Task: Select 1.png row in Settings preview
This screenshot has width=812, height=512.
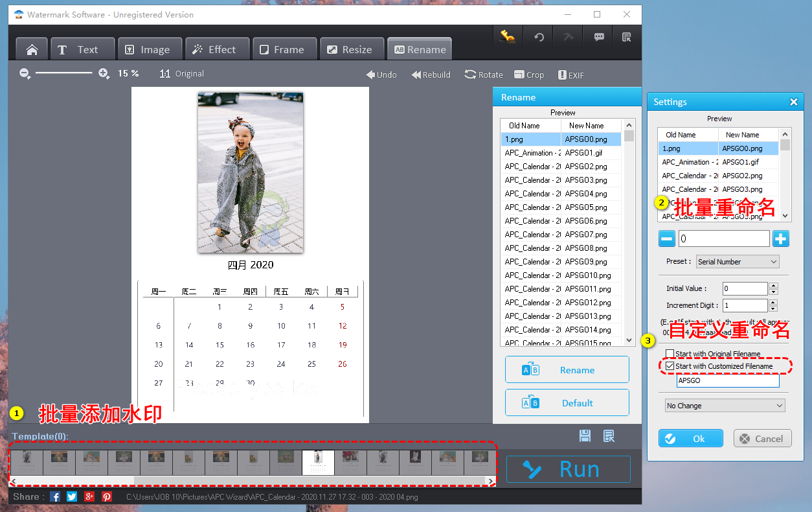Action: coord(719,148)
